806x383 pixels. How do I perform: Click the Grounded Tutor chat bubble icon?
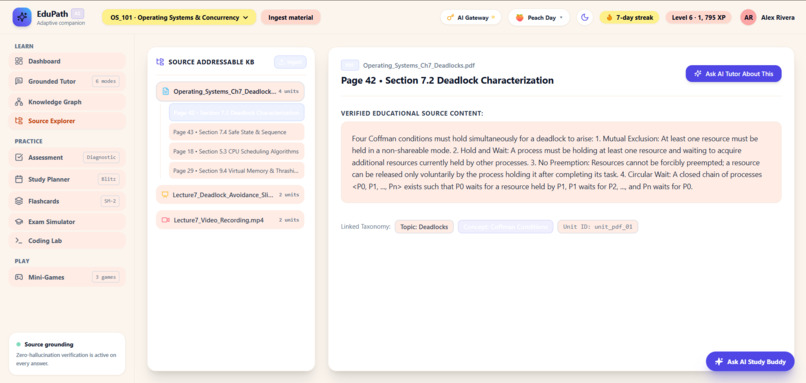pyautogui.click(x=19, y=81)
